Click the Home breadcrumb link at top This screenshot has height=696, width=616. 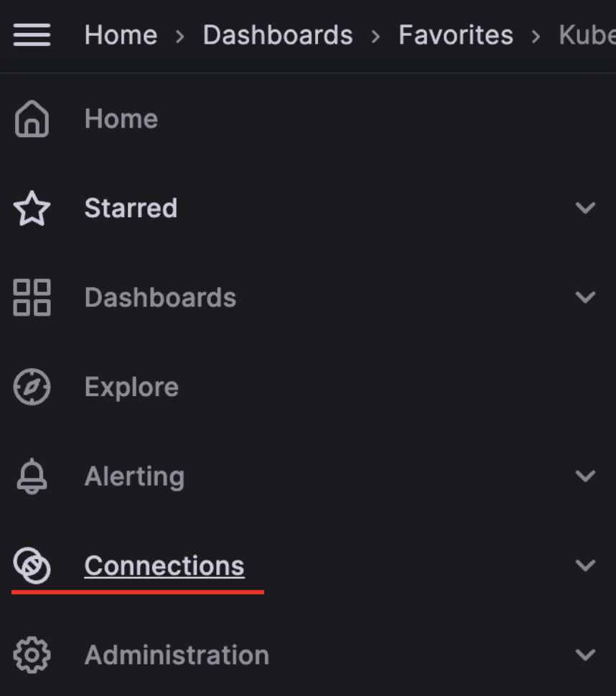(121, 35)
